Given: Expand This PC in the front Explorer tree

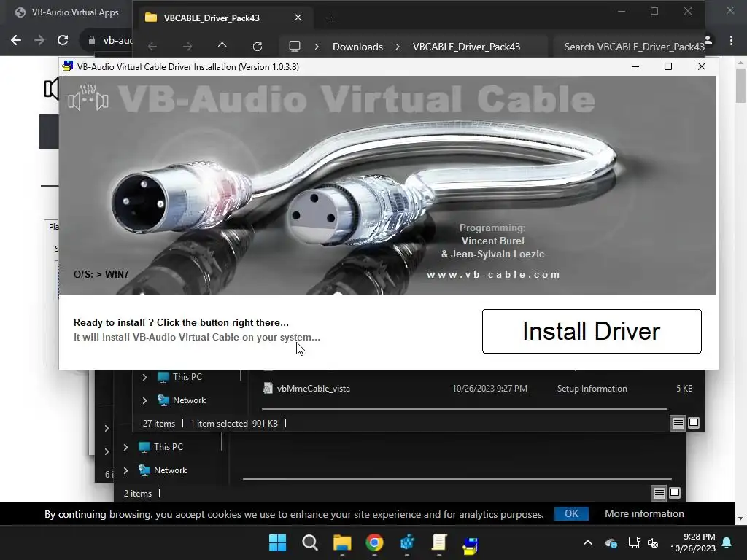Looking at the screenshot, I should coord(145,377).
